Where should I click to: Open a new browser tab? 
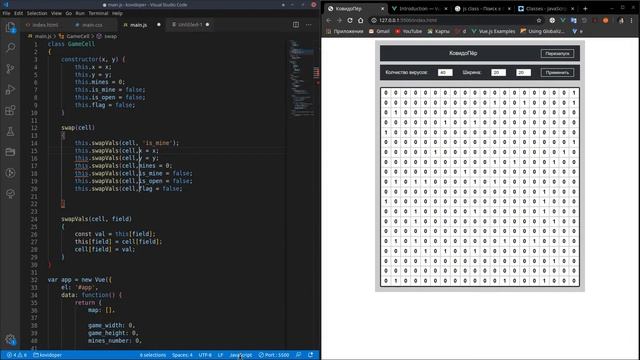pyautogui.click(x=585, y=9)
